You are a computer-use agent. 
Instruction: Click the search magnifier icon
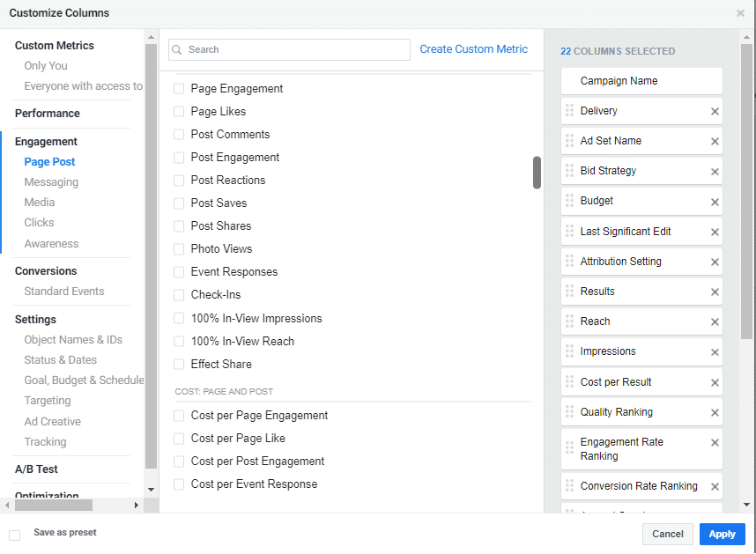(177, 49)
